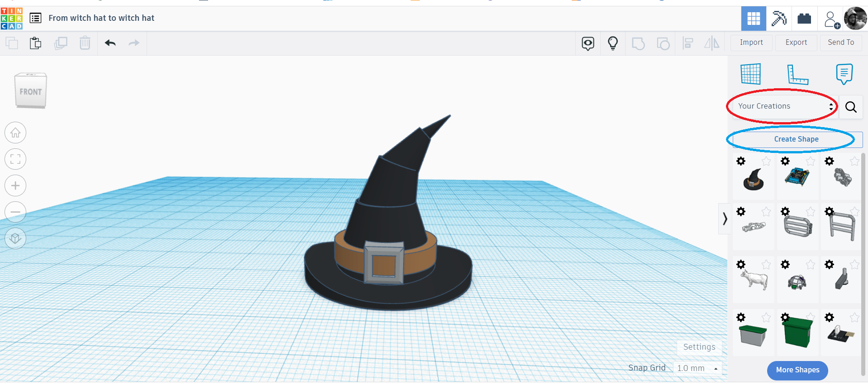
Task: Redo the last action
Action: click(x=134, y=43)
